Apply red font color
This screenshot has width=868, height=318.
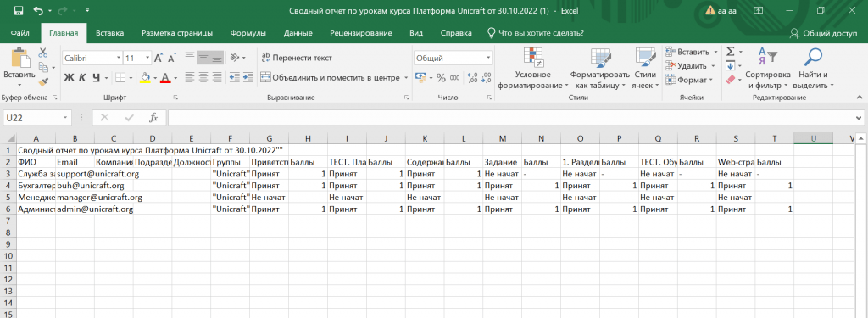pyautogui.click(x=165, y=77)
